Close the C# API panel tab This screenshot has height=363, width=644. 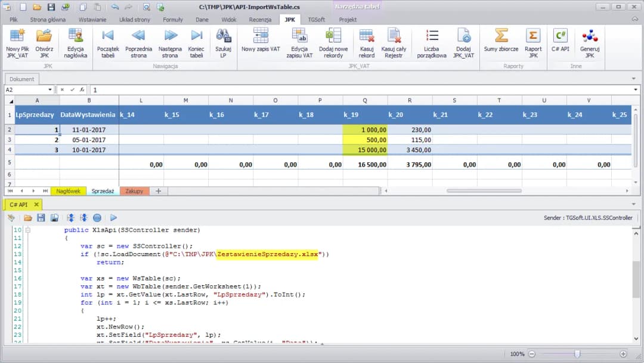pos(36,204)
